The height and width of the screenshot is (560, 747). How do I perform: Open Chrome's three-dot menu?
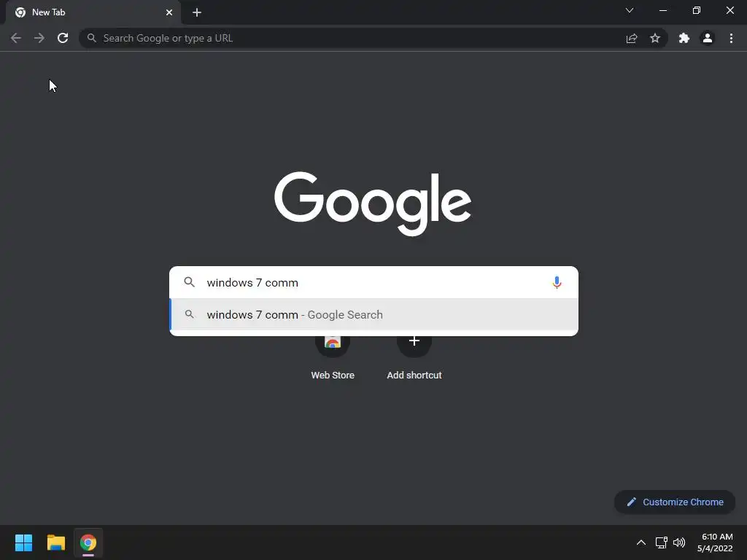tap(731, 38)
